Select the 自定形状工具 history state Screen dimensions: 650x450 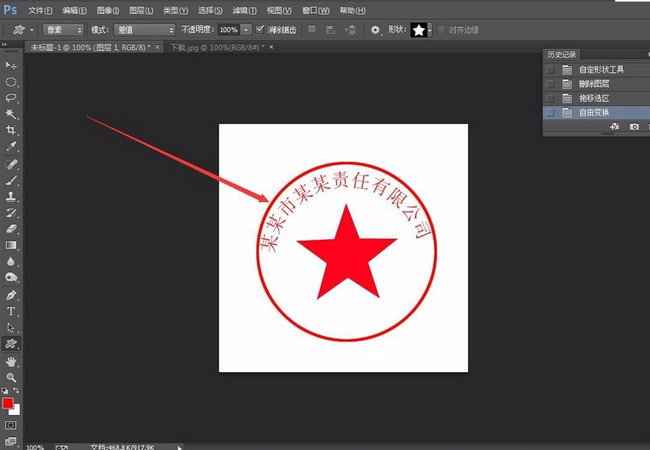pyautogui.click(x=600, y=70)
